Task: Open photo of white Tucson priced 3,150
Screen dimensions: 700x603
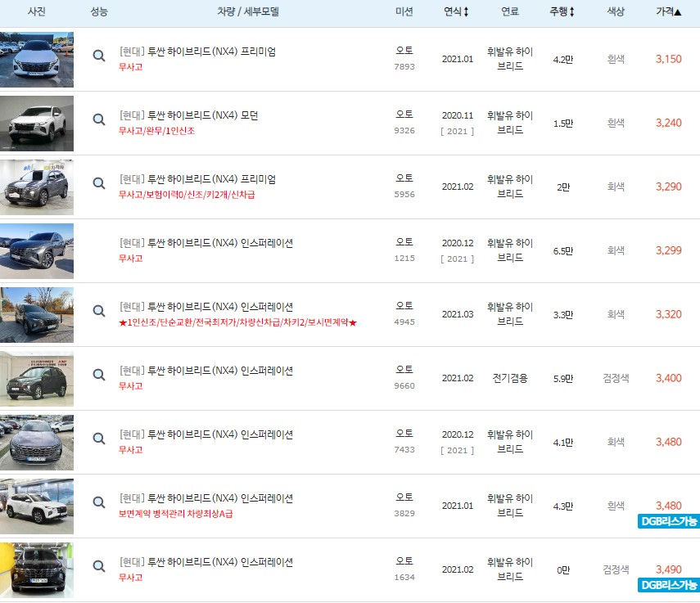Action: (37, 60)
